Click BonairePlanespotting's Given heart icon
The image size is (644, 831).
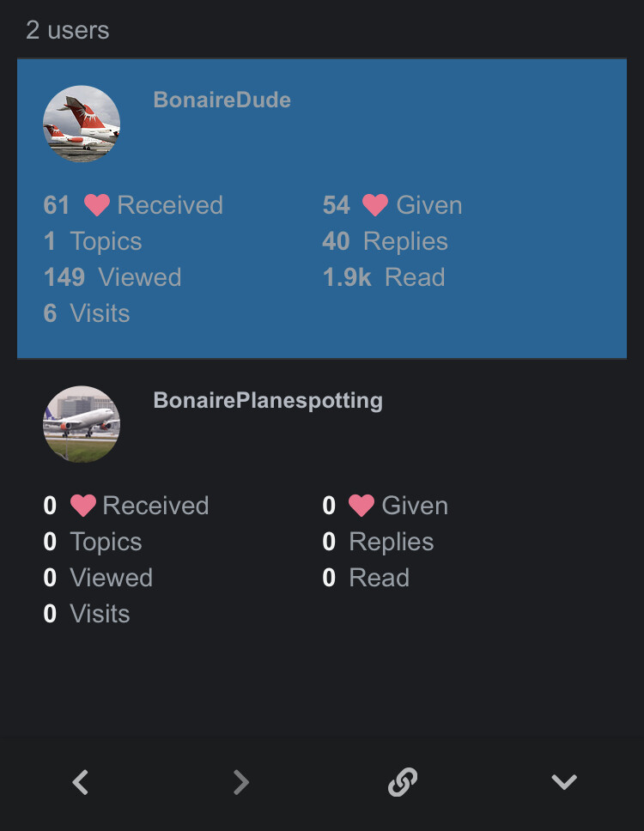(361, 505)
